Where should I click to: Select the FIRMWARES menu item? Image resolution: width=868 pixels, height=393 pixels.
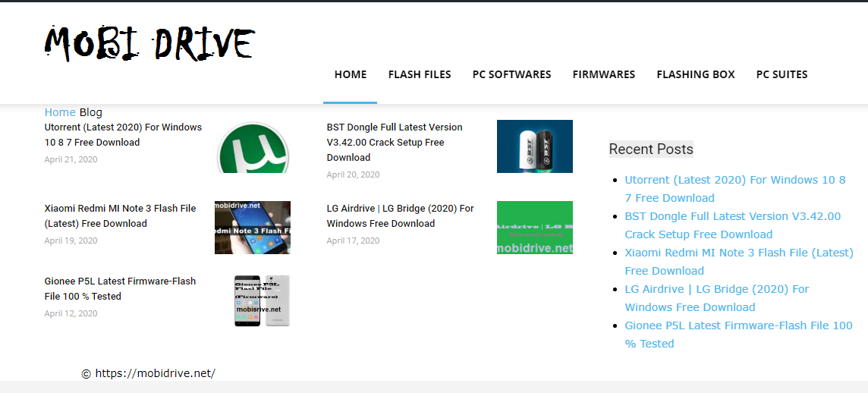pyautogui.click(x=604, y=74)
